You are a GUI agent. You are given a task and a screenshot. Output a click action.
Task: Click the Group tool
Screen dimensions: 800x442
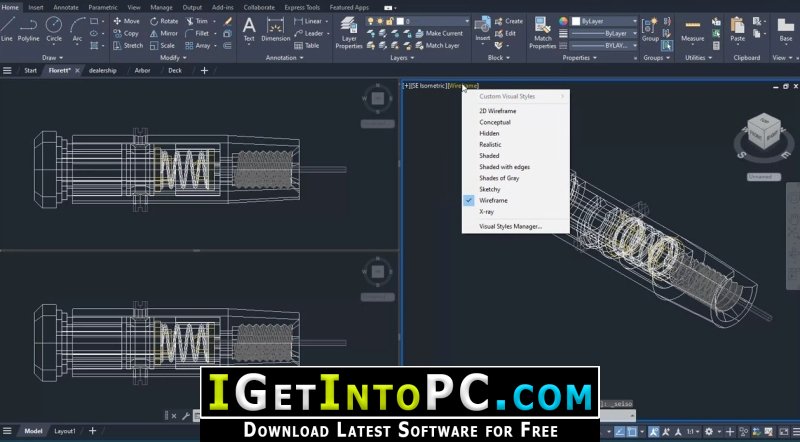coord(650,30)
